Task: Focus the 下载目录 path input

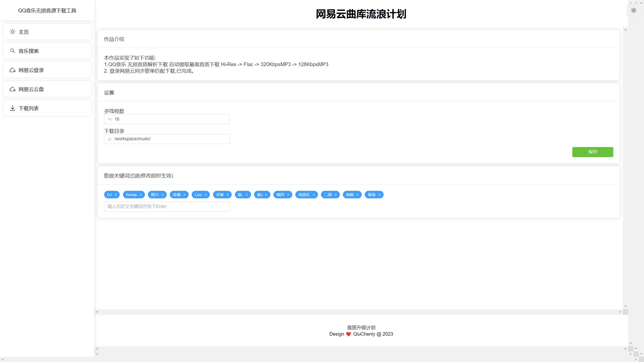Action: [x=167, y=139]
